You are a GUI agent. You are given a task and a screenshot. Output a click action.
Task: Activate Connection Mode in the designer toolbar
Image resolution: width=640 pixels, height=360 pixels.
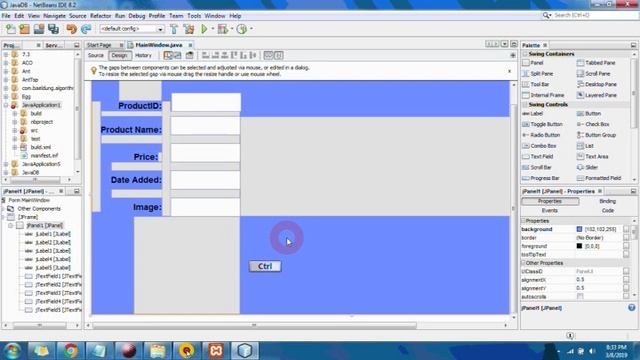(x=177, y=56)
